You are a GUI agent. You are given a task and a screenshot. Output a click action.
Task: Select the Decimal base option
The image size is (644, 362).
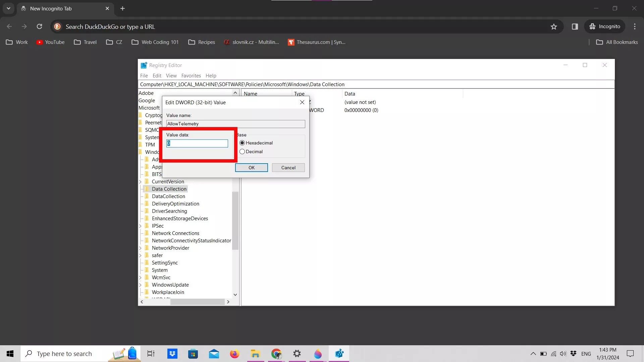[x=242, y=152]
